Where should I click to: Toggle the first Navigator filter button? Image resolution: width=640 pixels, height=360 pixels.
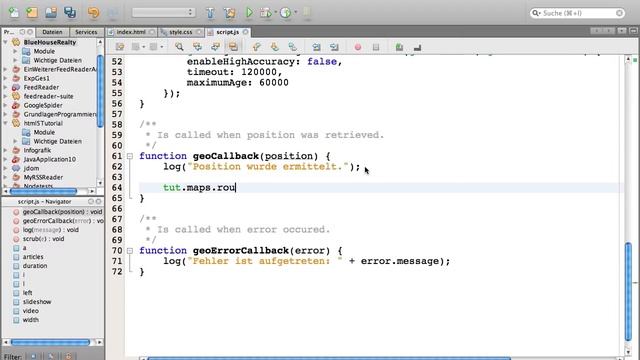(33, 356)
